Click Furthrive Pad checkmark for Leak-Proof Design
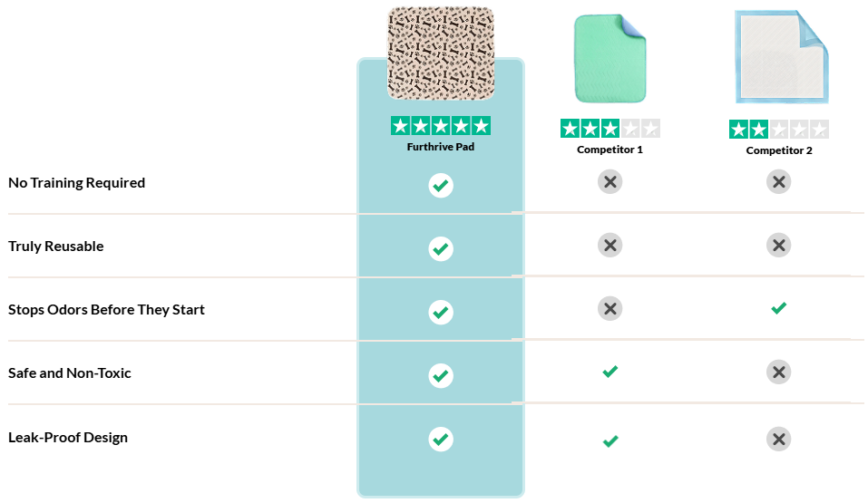868x503 pixels. [x=441, y=440]
